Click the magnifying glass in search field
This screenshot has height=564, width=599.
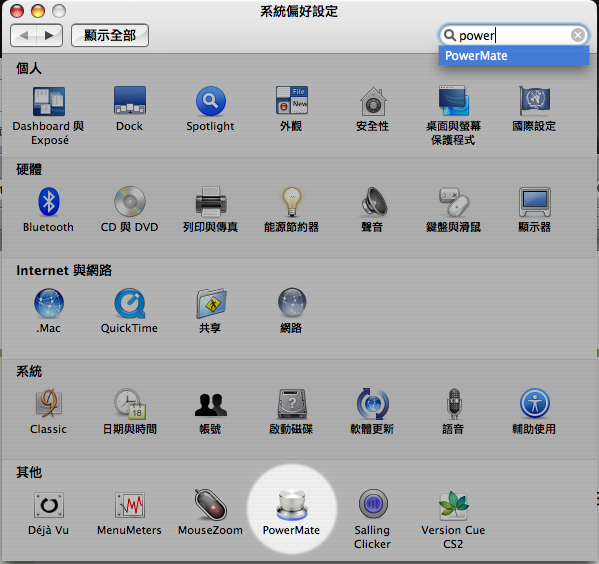tap(450, 35)
